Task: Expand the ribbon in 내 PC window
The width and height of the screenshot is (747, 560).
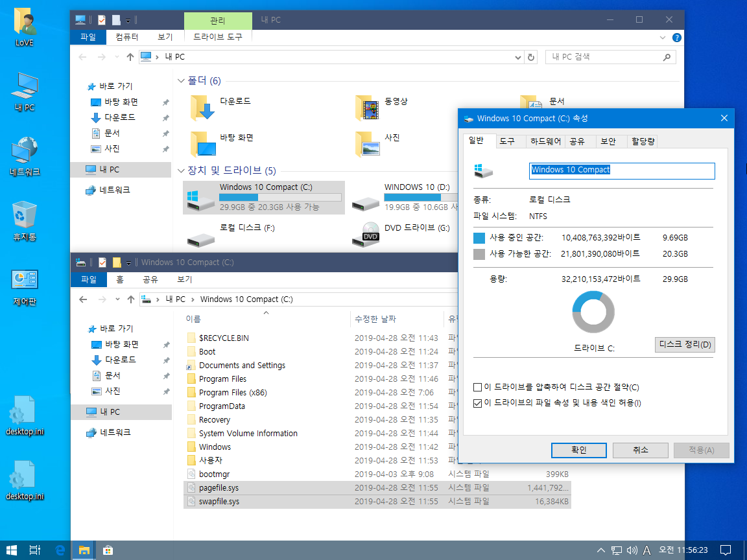Action: (x=663, y=38)
